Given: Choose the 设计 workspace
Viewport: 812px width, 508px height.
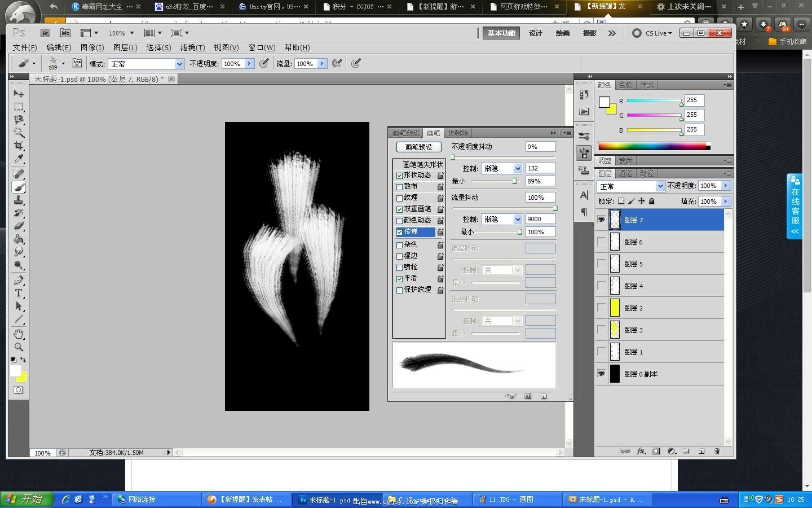Looking at the screenshot, I should (536, 33).
